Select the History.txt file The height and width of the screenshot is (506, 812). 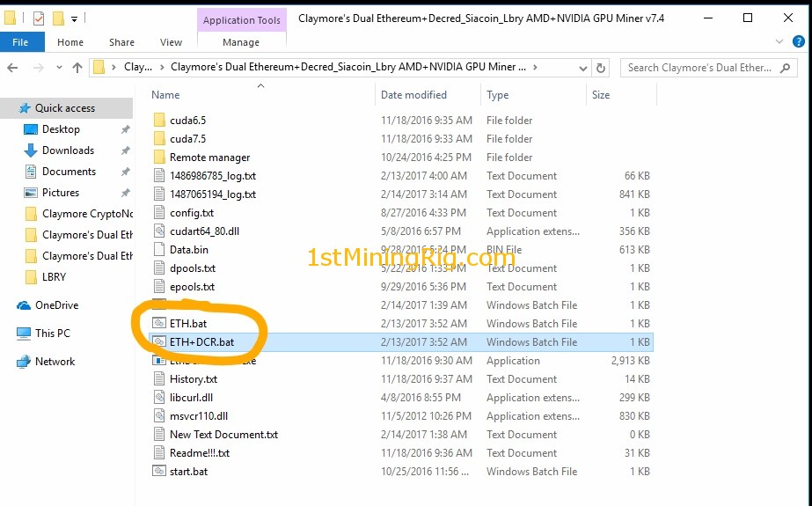click(194, 379)
